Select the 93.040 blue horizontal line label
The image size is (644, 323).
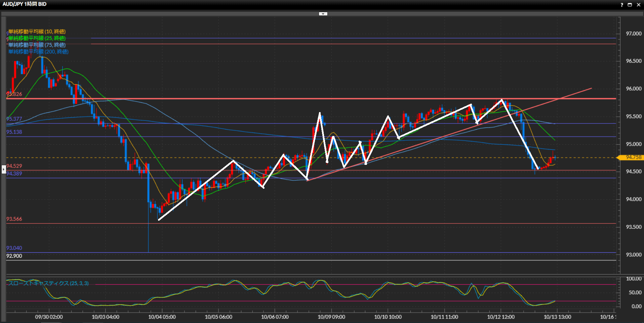14,248
